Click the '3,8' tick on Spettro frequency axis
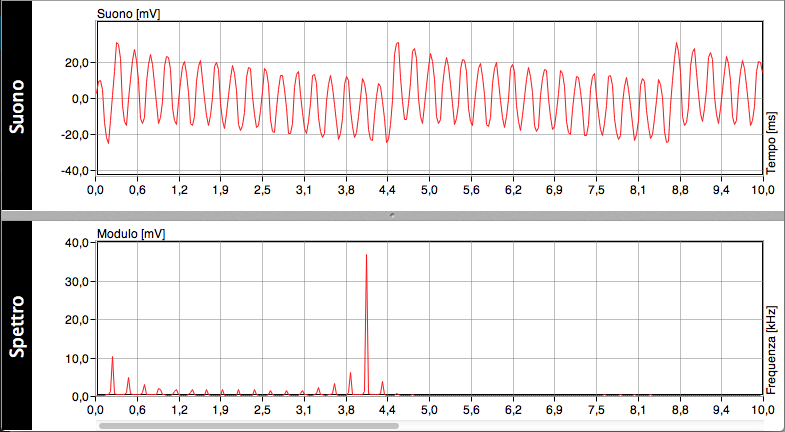This screenshot has height=432, width=785. 345,411
